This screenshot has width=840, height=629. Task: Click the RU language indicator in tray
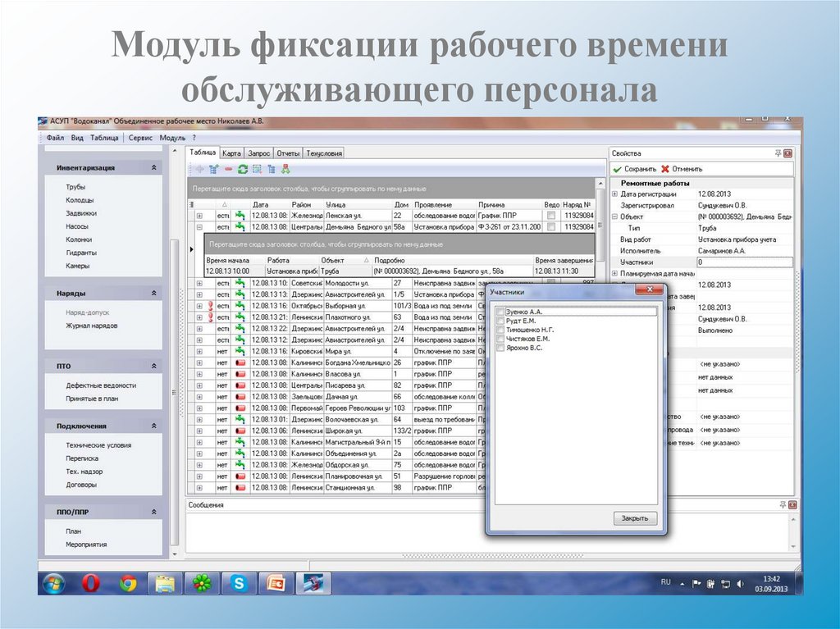tap(666, 582)
